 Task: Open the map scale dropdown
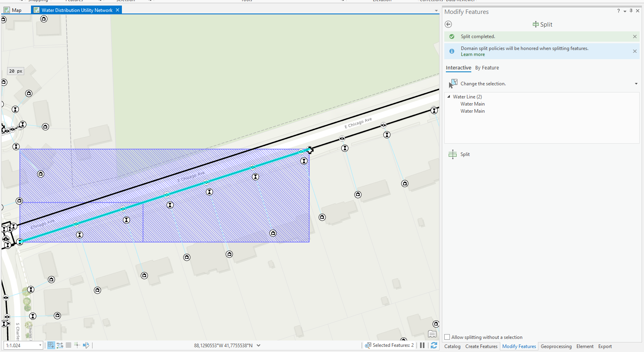click(x=40, y=346)
